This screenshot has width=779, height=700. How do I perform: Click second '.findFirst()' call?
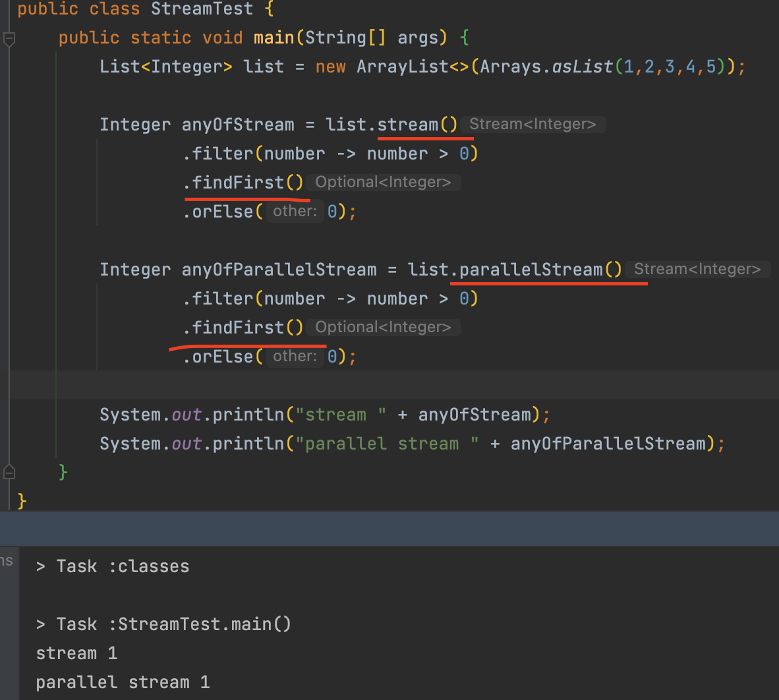click(x=243, y=328)
